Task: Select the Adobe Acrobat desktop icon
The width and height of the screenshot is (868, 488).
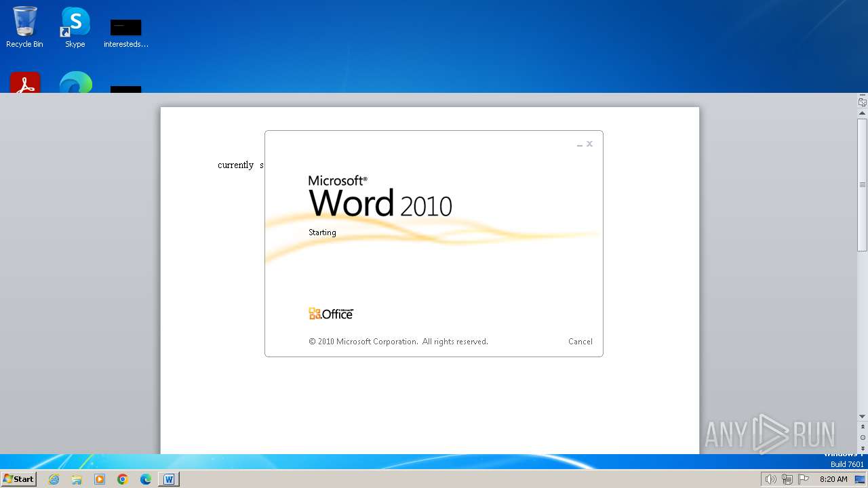Action: tap(25, 83)
